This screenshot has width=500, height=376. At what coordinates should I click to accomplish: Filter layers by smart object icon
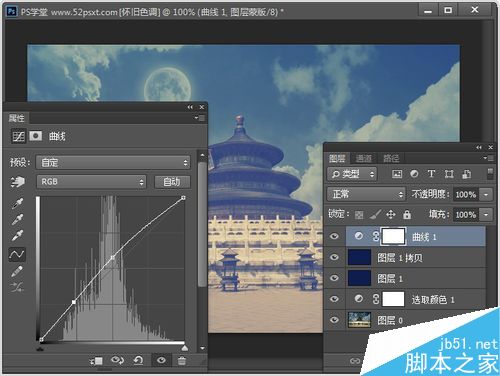tap(466, 174)
